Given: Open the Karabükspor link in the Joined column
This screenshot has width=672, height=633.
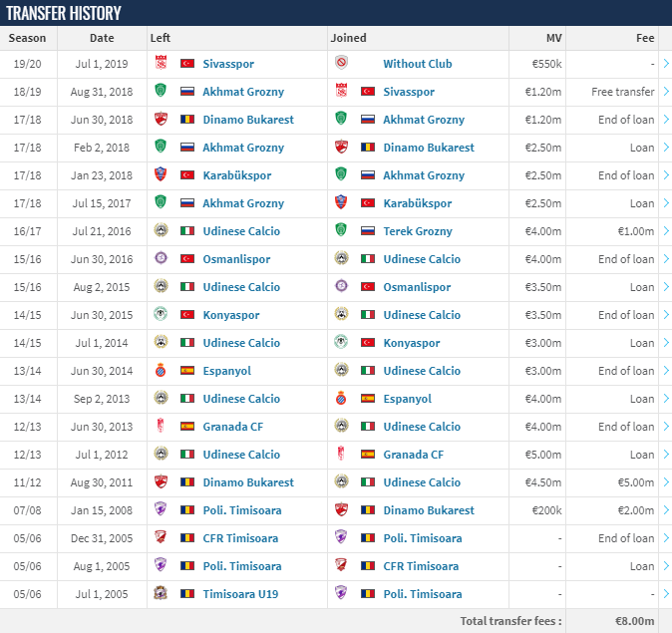Looking at the screenshot, I should click(x=418, y=203).
